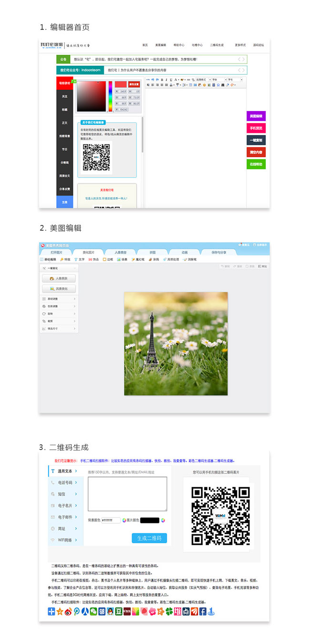The height and width of the screenshot is (644, 310).
Task: Click the pink 手机预览 button
Action: pos(256,128)
